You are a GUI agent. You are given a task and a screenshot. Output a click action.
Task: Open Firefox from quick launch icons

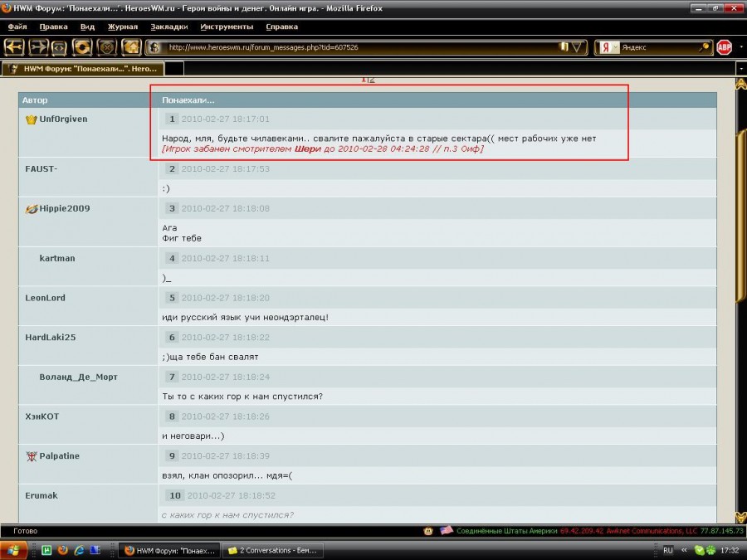63,550
